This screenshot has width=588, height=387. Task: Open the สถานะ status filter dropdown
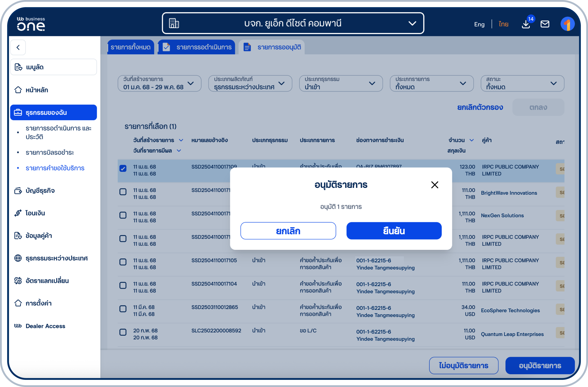coord(522,83)
